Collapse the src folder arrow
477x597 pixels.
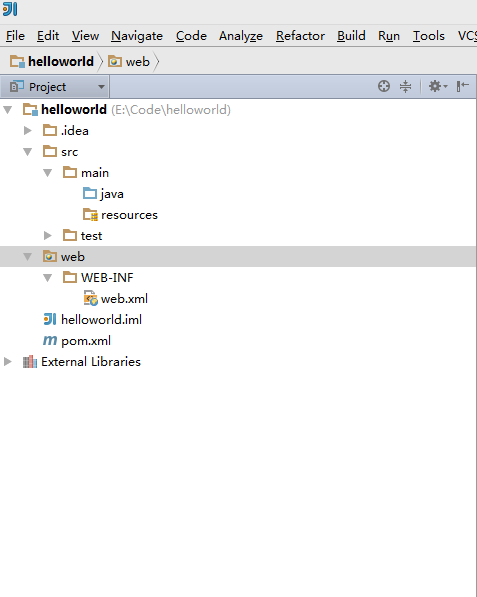[28, 152]
